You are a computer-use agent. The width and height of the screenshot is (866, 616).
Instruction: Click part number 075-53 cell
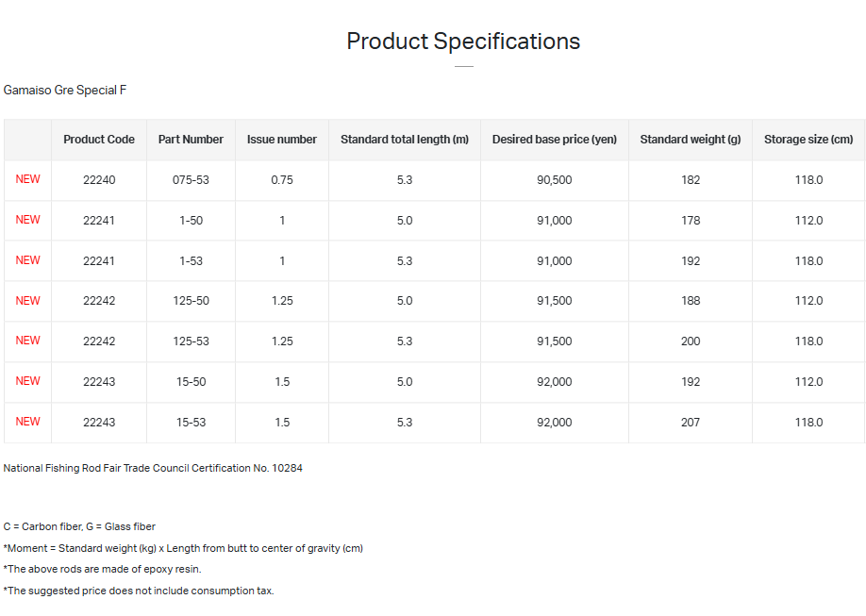191,180
